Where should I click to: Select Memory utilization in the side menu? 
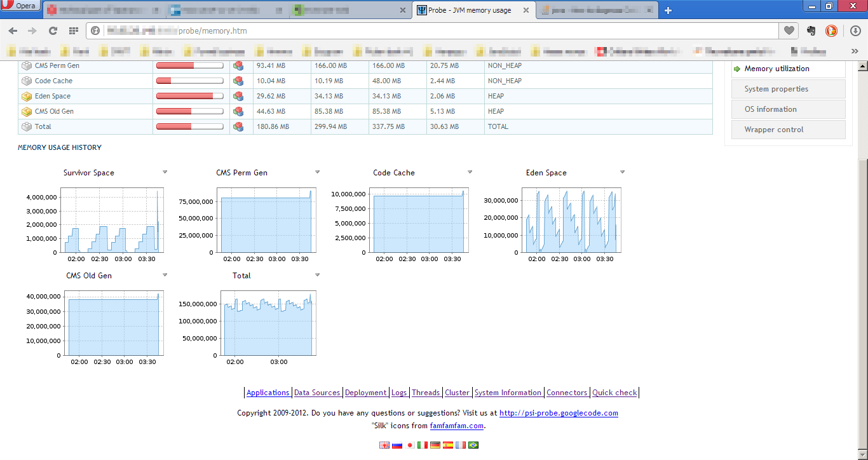pyautogui.click(x=789, y=69)
